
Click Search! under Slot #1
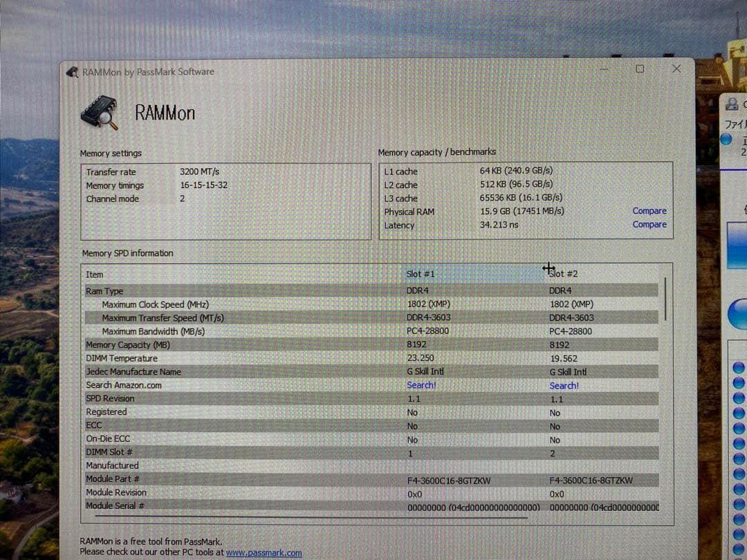[421, 385]
